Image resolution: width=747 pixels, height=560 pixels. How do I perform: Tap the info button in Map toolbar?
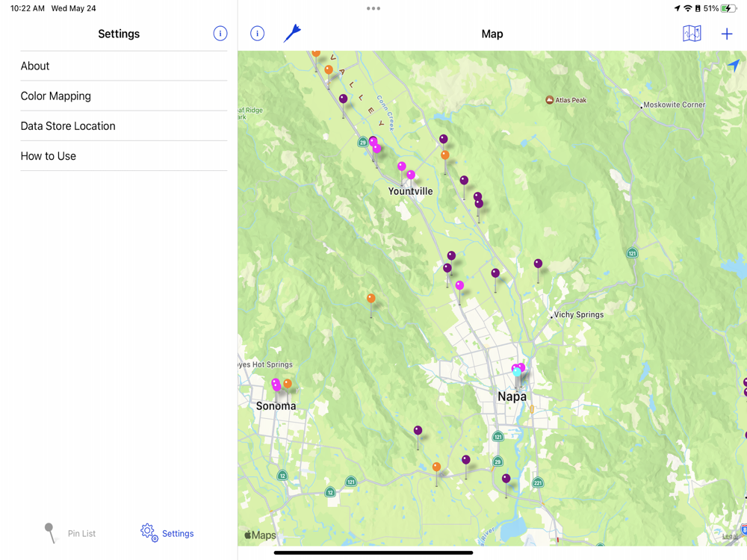coord(257,34)
